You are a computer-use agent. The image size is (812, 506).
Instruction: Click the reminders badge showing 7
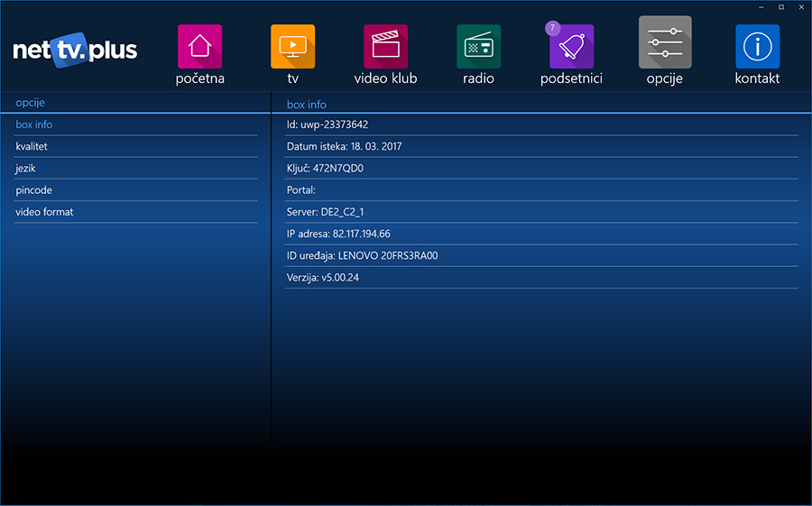[552, 28]
